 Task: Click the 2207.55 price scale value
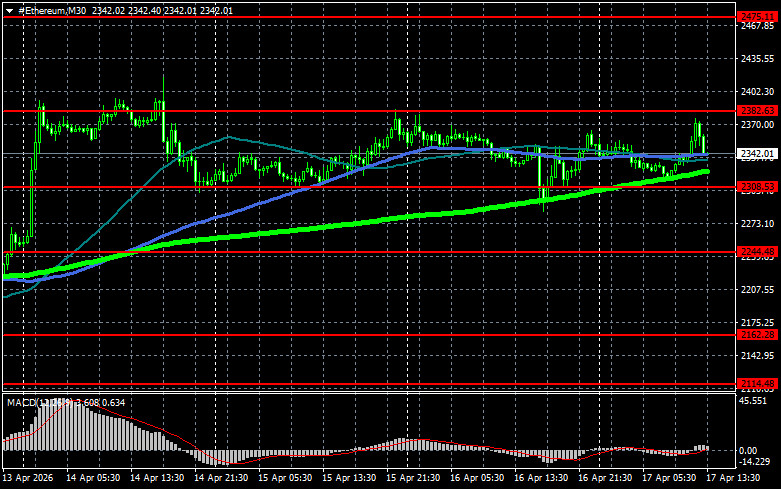(x=757, y=289)
